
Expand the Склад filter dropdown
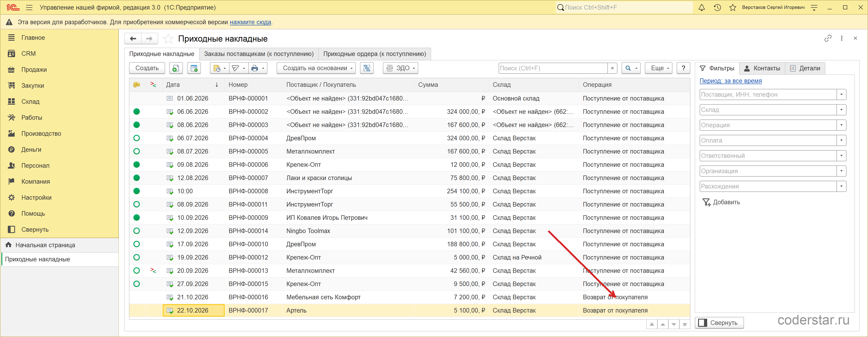[x=841, y=110]
